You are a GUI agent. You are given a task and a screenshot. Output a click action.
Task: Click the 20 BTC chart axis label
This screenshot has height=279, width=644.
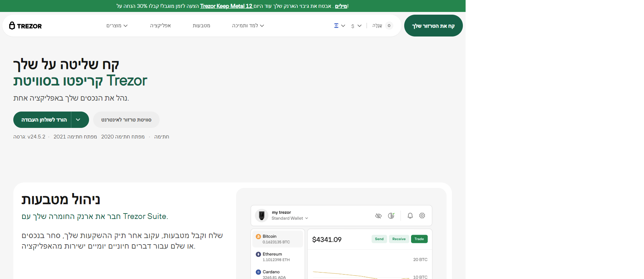coord(420,260)
